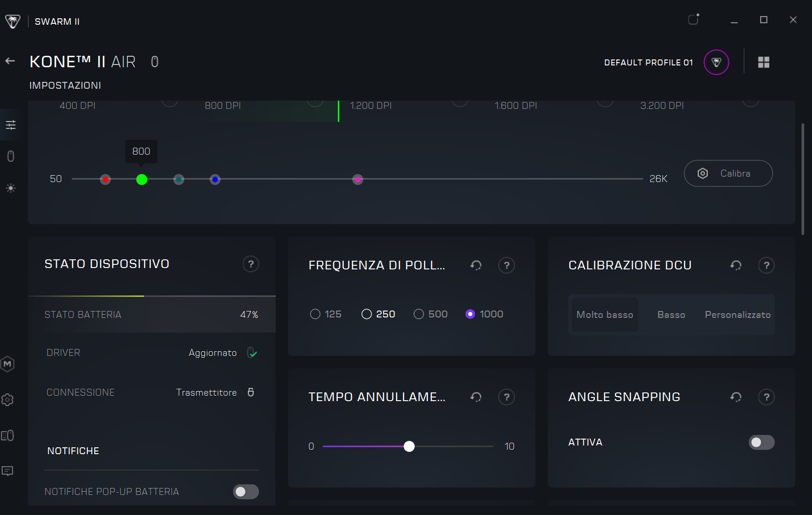The image size is (812, 515).
Task: Open the gear settings sidebar icon
Action: pos(7,400)
